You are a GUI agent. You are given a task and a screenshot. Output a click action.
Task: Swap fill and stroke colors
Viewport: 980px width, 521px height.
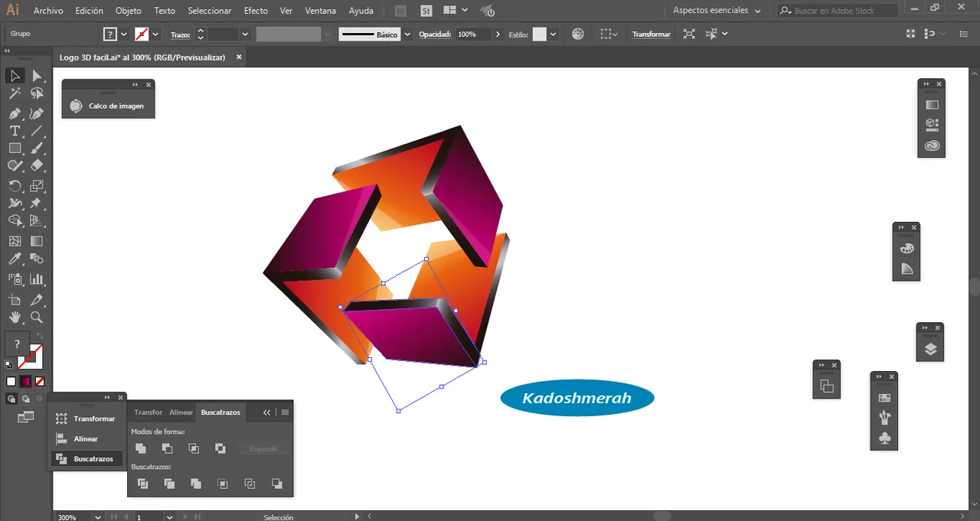point(40,336)
